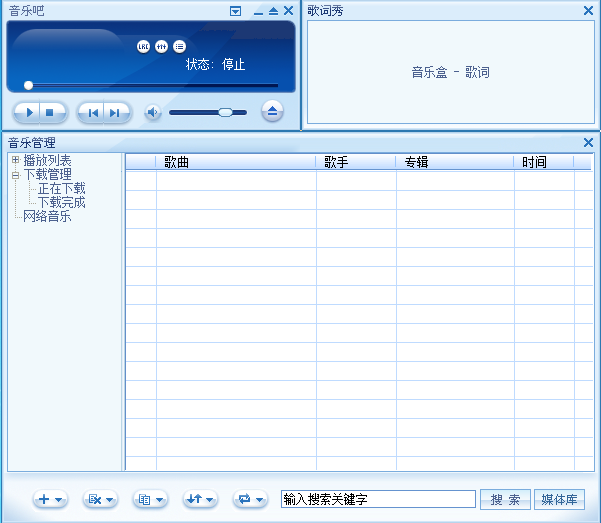This screenshot has width=601, height=523.
Task: Select 下载管理 in the tree
Action: pyautogui.click(x=47, y=174)
